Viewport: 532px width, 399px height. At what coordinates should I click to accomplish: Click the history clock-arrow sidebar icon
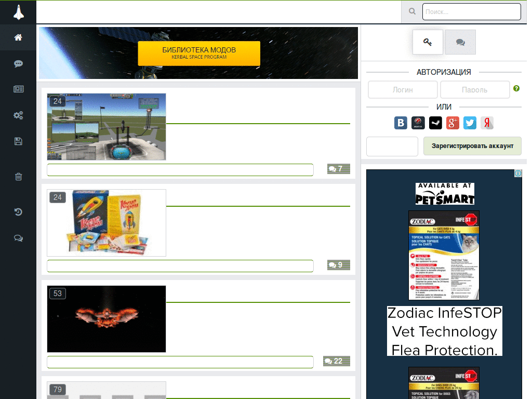pyautogui.click(x=18, y=212)
